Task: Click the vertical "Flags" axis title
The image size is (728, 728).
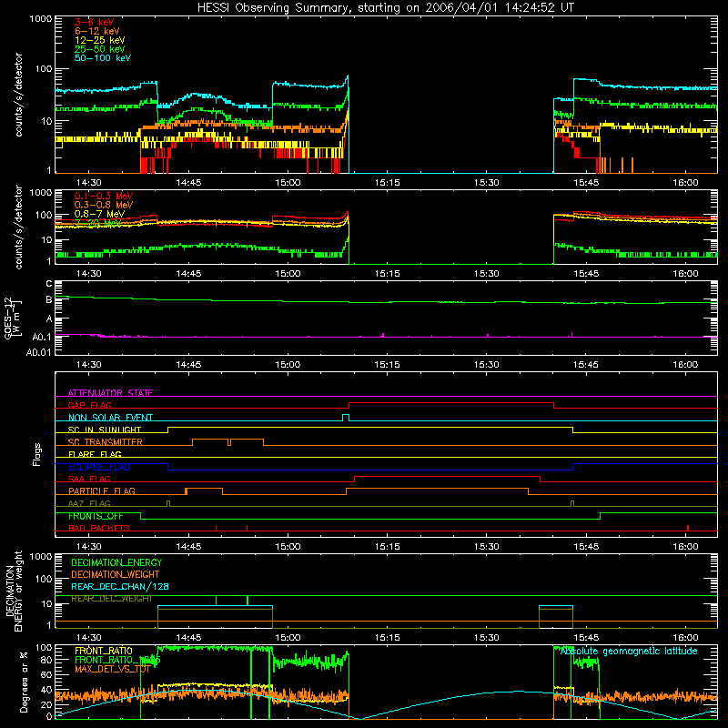Action: click(37, 454)
